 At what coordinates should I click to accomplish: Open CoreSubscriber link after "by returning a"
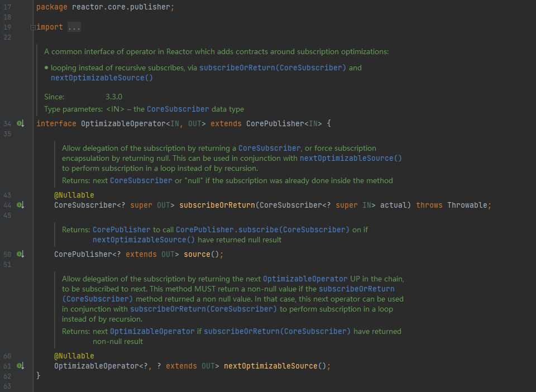click(x=269, y=148)
